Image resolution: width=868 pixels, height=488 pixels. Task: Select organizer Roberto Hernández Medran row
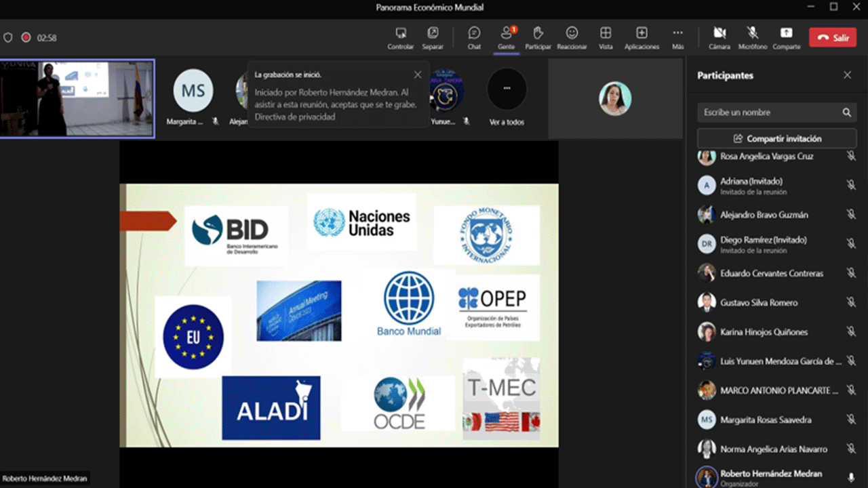[x=777, y=476]
